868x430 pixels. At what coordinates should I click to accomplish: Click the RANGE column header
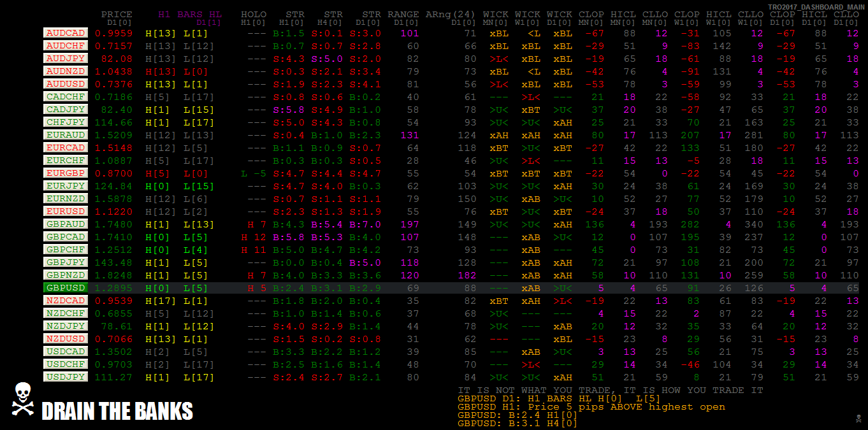(403, 15)
